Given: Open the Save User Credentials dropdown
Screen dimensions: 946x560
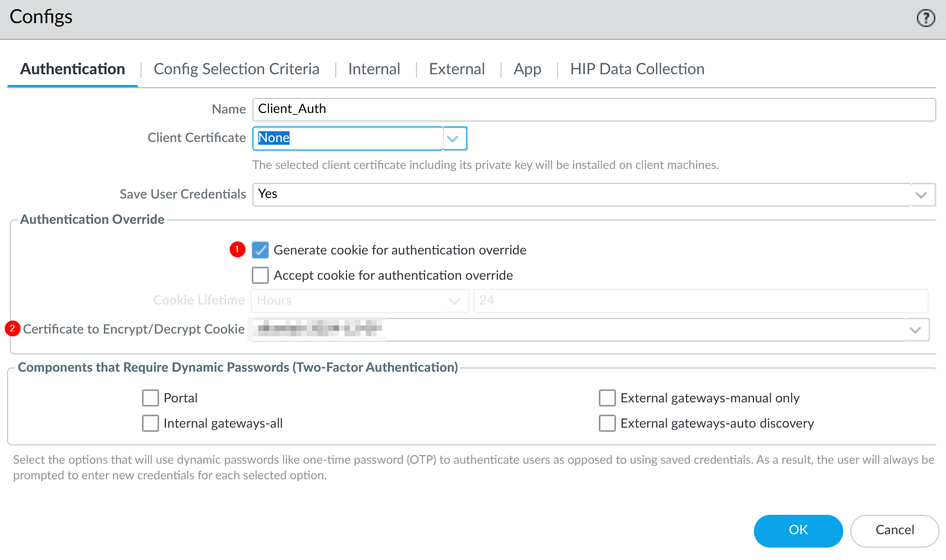Looking at the screenshot, I should [x=921, y=195].
